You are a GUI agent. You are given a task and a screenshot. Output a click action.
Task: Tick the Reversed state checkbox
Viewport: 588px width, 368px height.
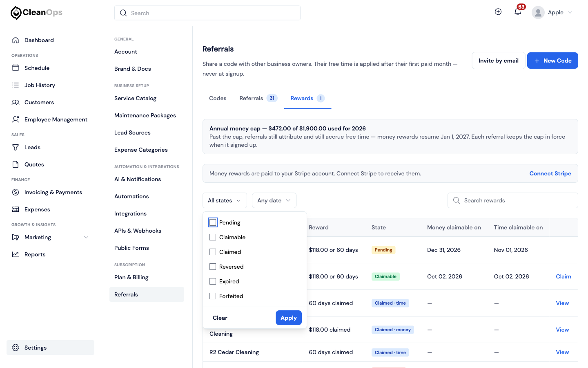point(213,267)
